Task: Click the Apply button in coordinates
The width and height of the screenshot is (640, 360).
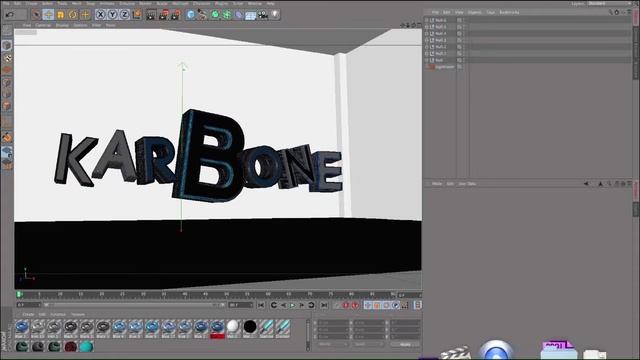Action: [x=405, y=344]
